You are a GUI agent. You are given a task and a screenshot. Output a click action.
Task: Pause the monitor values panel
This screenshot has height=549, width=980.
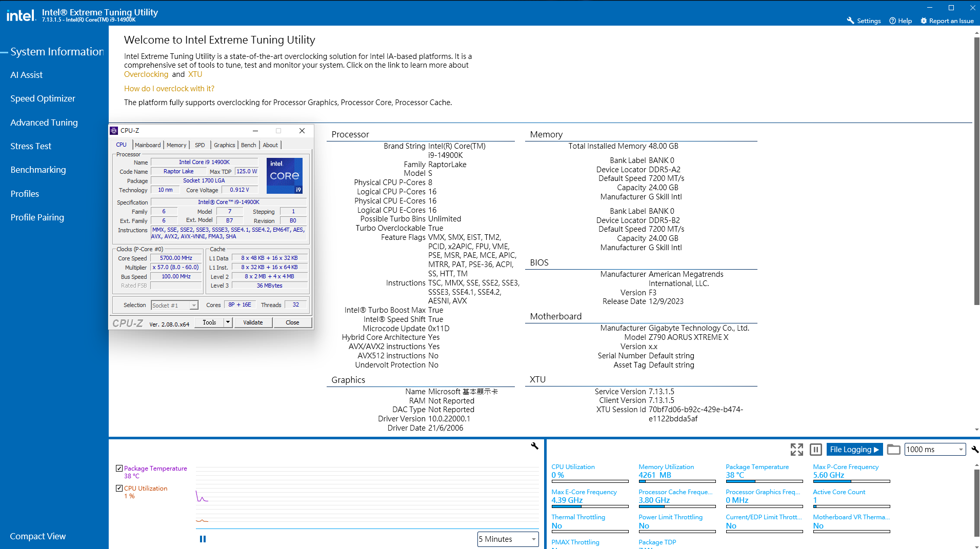(x=816, y=450)
